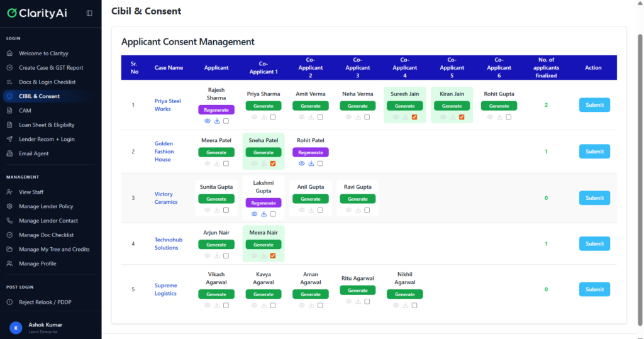View Lakshmi Gupta's consent via eye icon
The width and height of the screenshot is (644, 339).
(x=254, y=214)
